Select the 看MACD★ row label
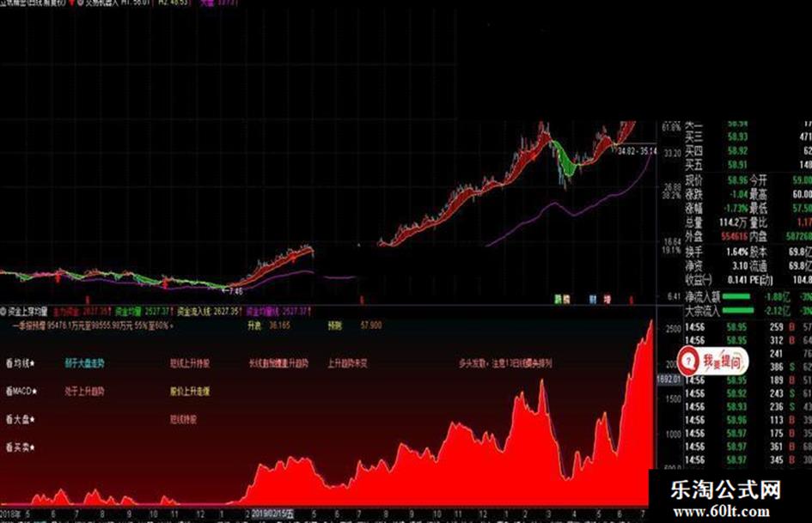This screenshot has width=812, height=523. click(21, 391)
